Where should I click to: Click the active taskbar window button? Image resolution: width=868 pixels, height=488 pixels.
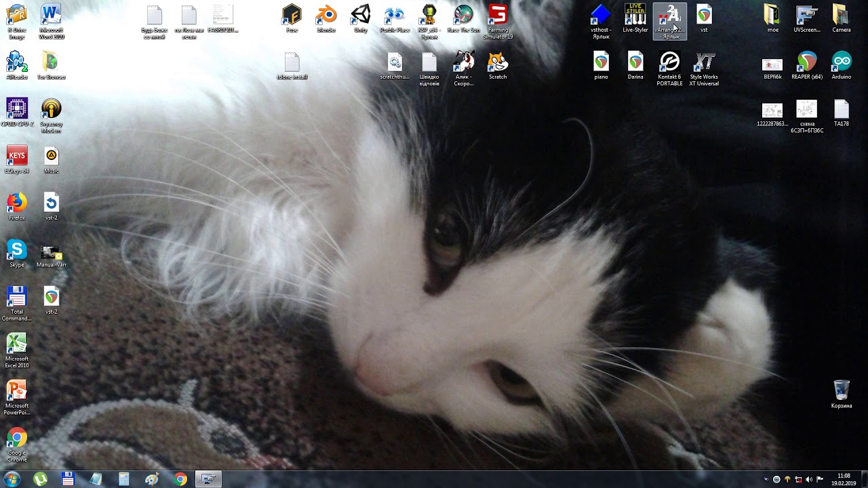(x=208, y=479)
